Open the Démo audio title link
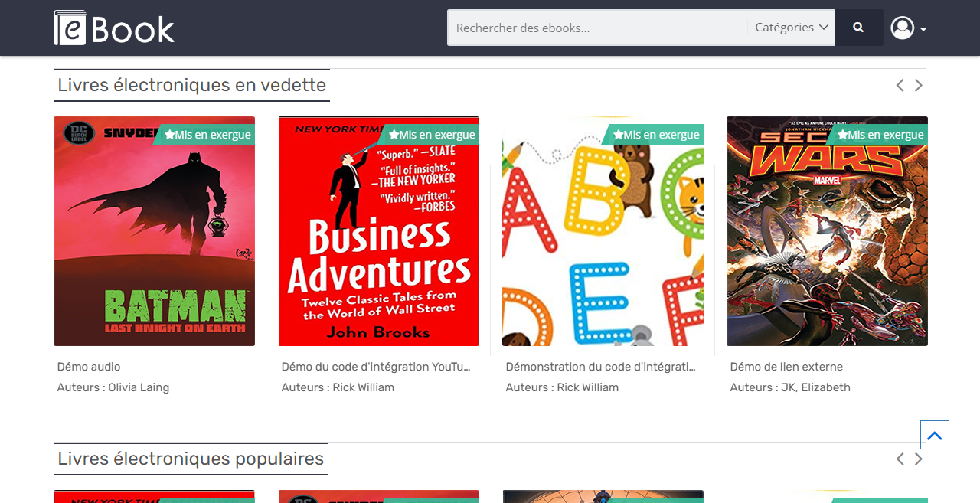The image size is (980, 503). (x=89, y=367)
